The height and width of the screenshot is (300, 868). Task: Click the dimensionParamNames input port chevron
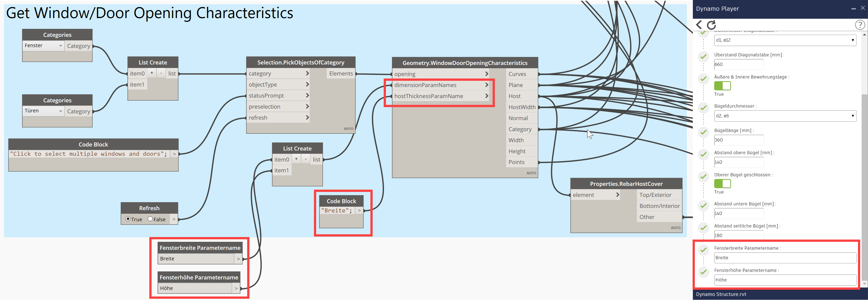[486, 85]
